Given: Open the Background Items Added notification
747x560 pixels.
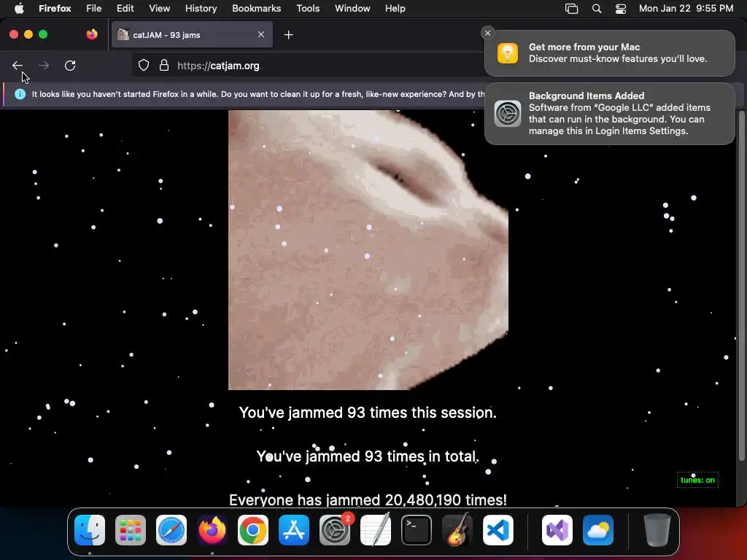Looking at the screenshot, I should (609, 113).
